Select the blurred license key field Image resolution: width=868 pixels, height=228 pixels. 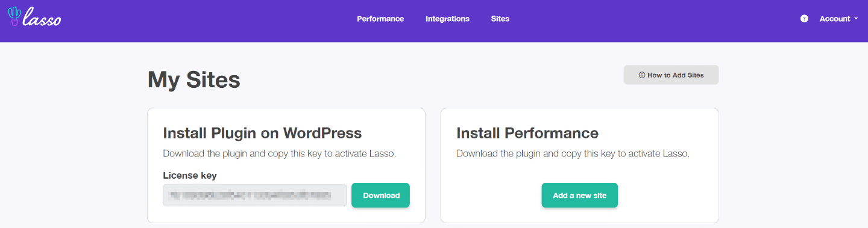(x=255, y=196)
